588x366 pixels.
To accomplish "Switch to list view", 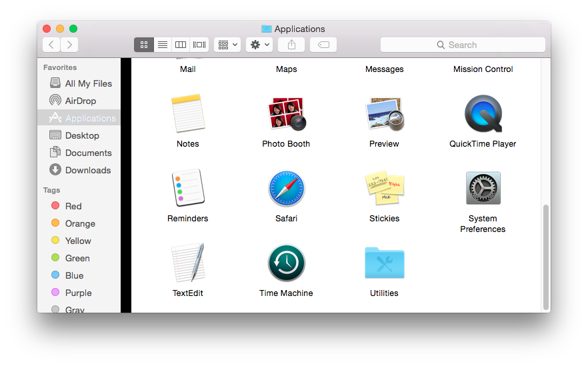I will pos(163,45).
